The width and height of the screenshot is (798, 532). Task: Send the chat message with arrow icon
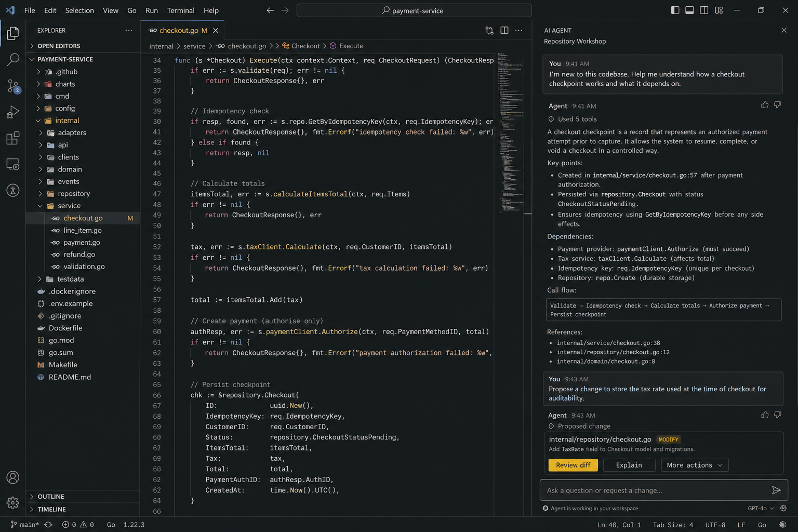776,490
